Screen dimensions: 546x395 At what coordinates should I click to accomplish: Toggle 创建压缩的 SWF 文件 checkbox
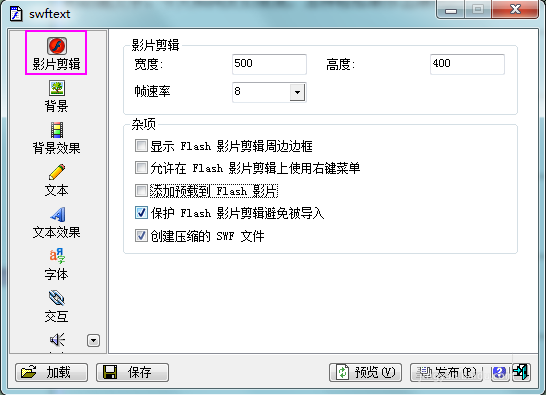coord(141,236)
